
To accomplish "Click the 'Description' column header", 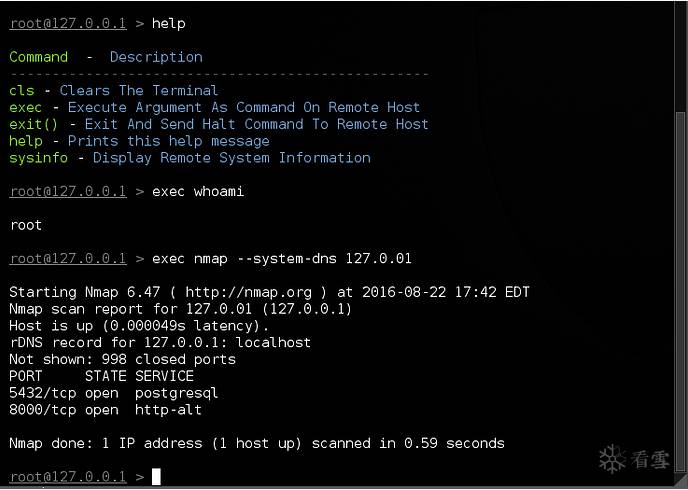I will (x=156, y=57).
